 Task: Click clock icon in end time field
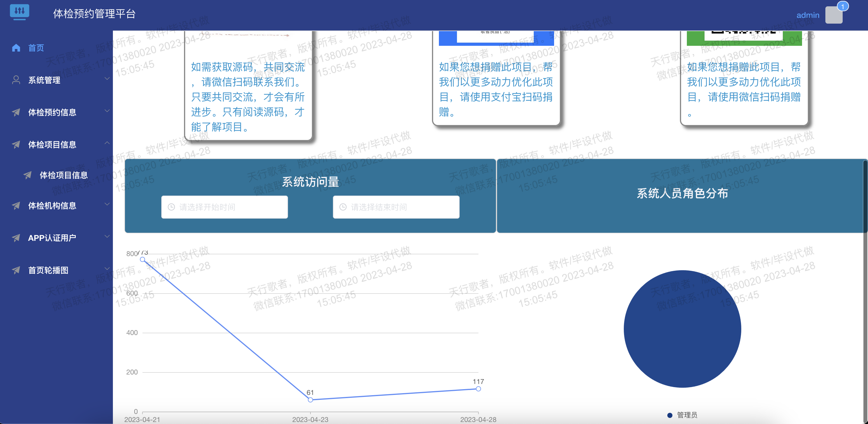click(343, 207)
